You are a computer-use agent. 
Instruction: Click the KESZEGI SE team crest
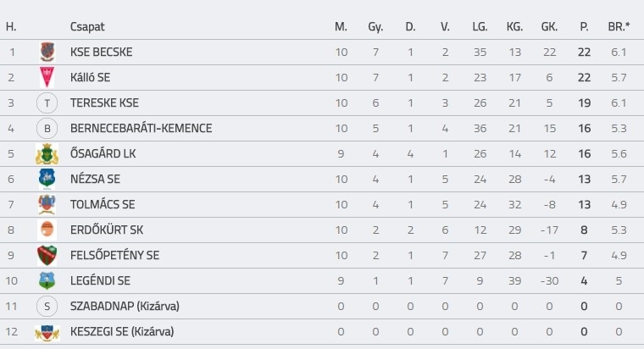pyautogui.click(x=47, y=332)
